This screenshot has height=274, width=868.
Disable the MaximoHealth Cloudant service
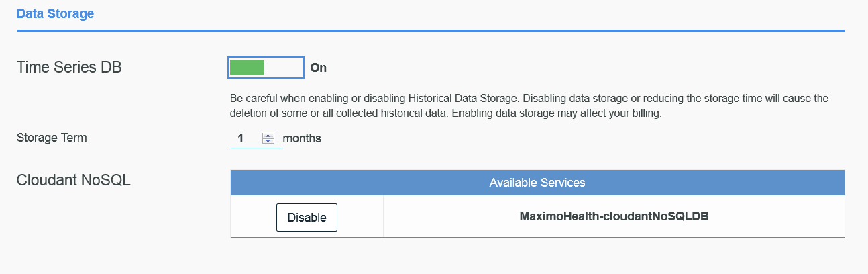(x=307, y=218)
